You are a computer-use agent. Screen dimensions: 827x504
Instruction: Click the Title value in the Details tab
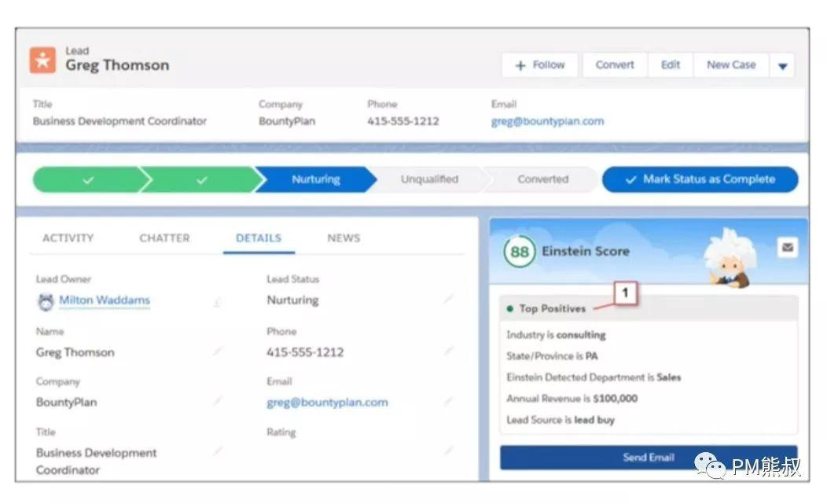tap(97, 462)
